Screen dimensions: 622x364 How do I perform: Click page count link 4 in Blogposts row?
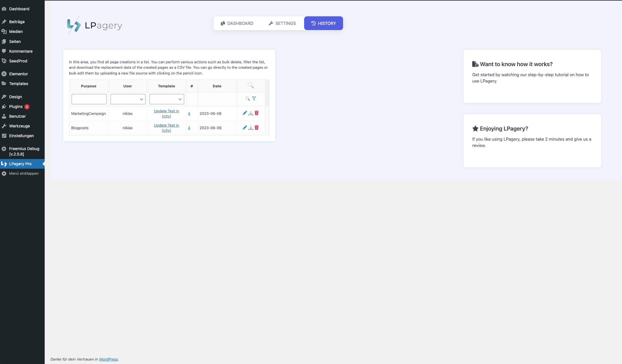pyautogui.click(x=189, y=128)
